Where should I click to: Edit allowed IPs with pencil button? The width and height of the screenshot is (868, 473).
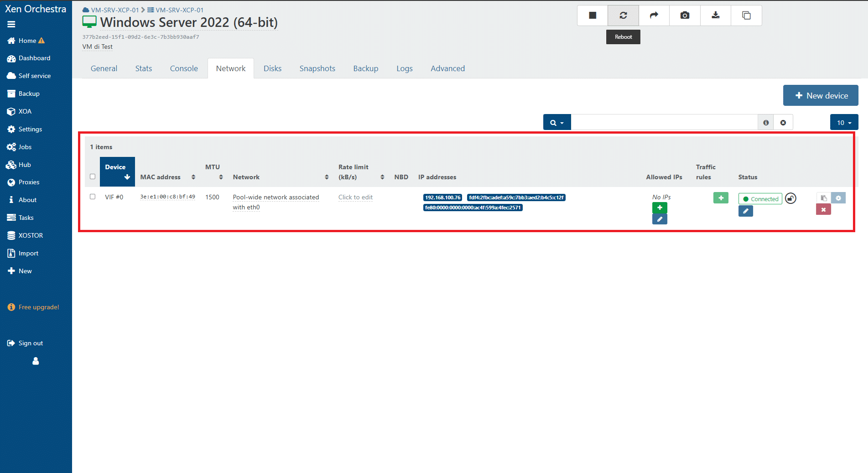click(660, 219)
